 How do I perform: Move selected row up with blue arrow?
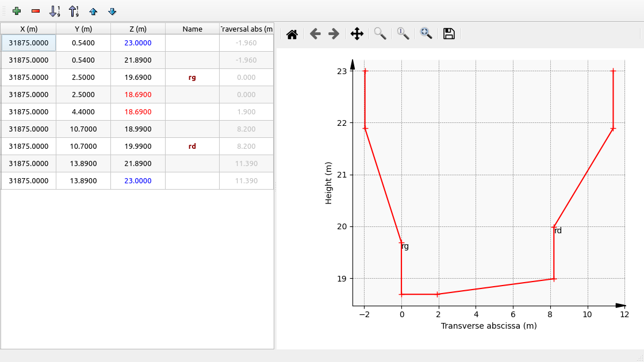[93, 11]
